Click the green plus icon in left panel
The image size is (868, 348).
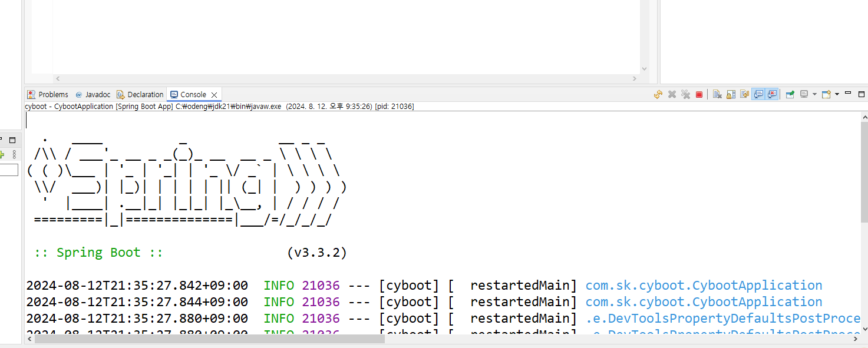click(x=2, y=154)
